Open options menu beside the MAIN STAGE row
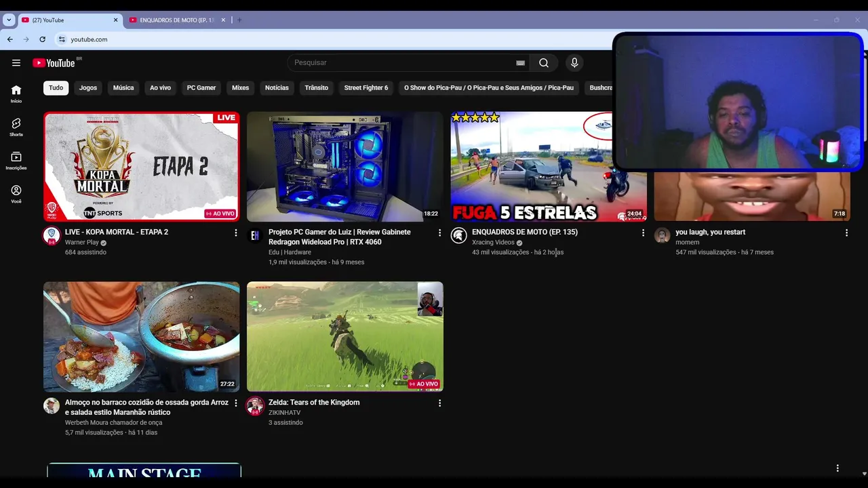 point(837,468)
